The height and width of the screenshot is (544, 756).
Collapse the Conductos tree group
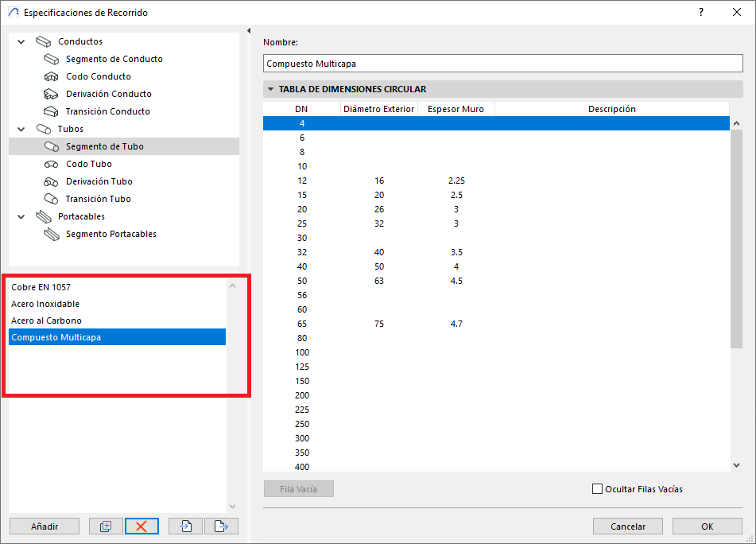pos(21,41)
